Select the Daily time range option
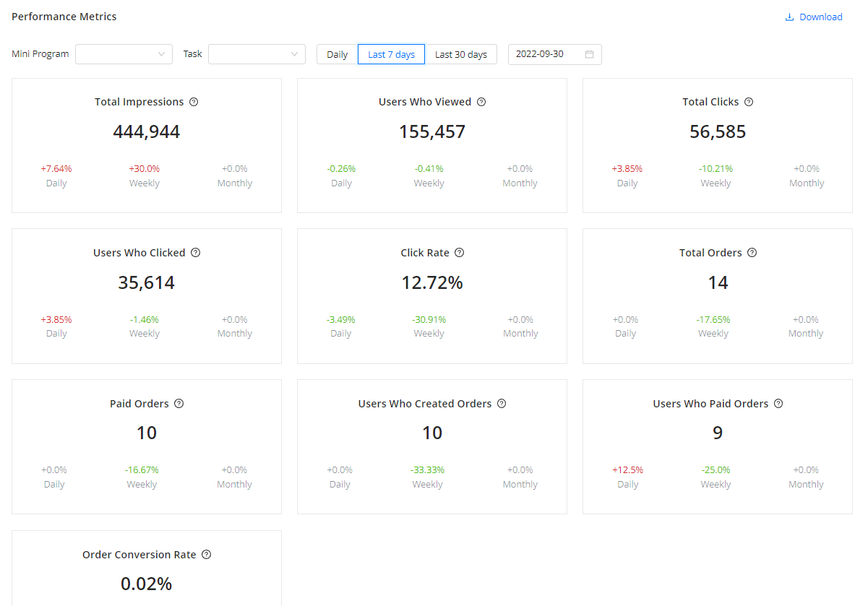This screenshot has width=868, height=606. (337, 54)
